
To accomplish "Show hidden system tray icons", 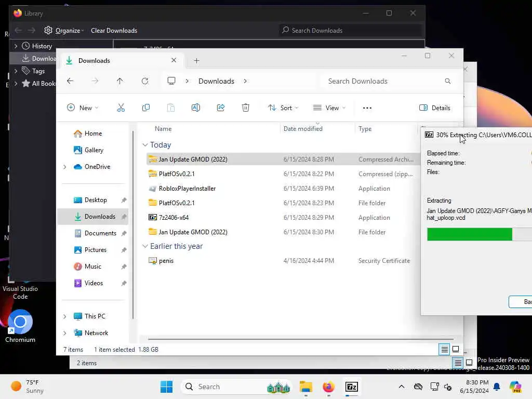I will [x=402, y=387].
